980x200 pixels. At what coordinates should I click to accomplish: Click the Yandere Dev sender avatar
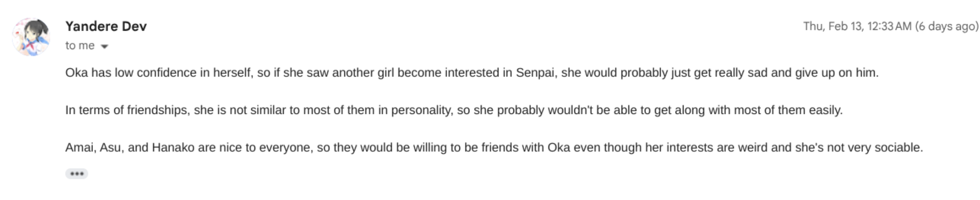pyautogui.click(x=31, y=37)
